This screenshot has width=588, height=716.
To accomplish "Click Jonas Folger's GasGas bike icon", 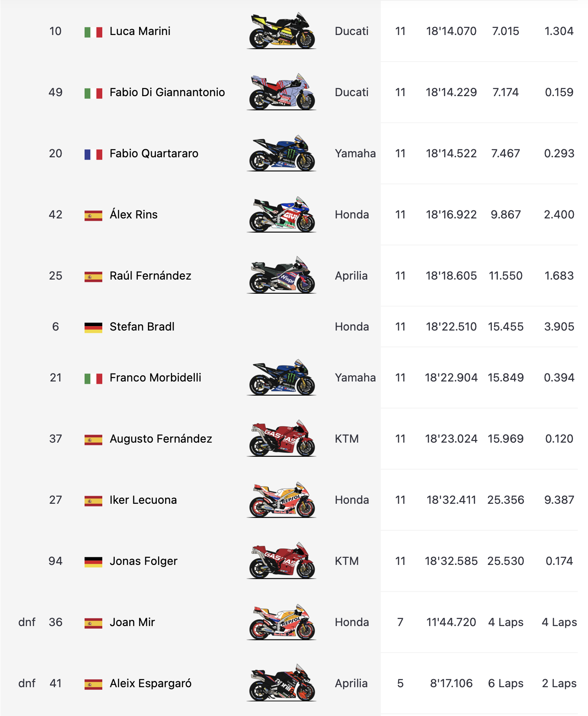I will pyautogui.click(x=282, y=561).
